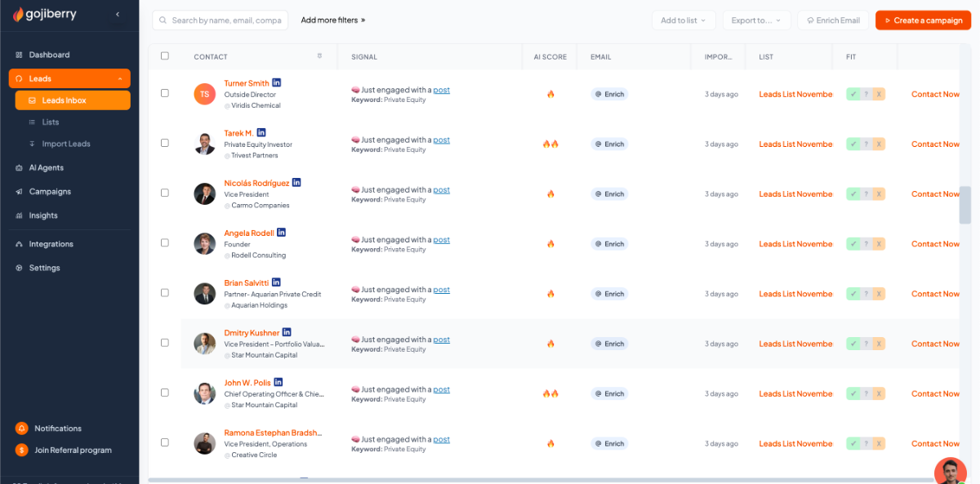The height and width of the screenshot is (484, 980).
Task: Click Create a campaign button
Action: coord(923,20)
